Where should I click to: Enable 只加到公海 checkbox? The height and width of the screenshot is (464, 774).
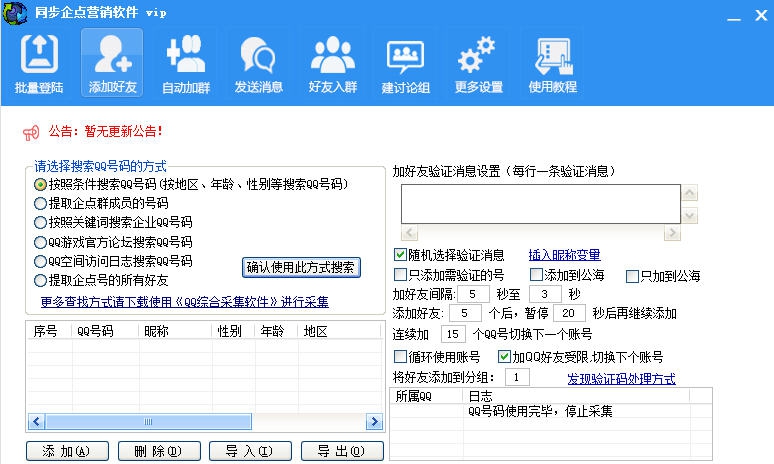point(632,276)
